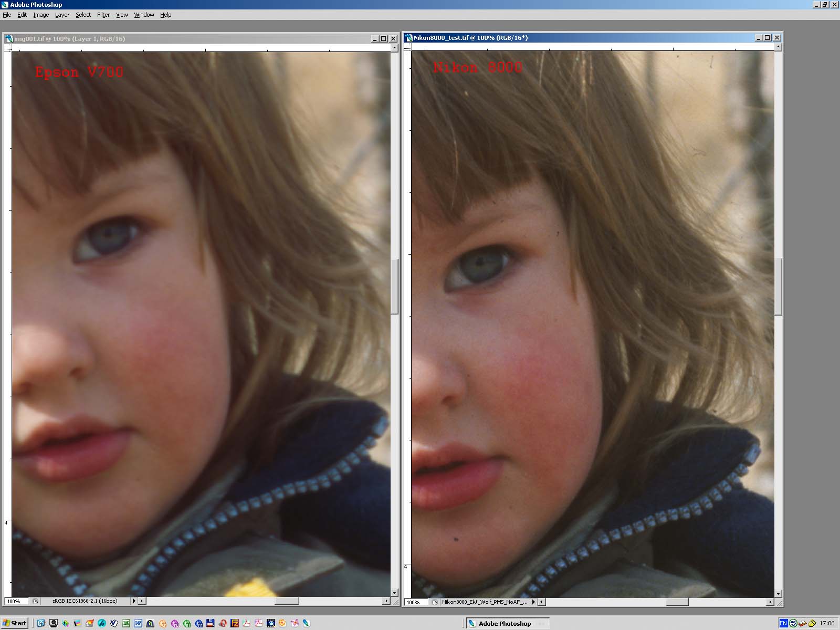This screenshot has height=630, width=840.
Task: Click the Epson V700 image in img001.tif
Action: (x=201, y=323)
